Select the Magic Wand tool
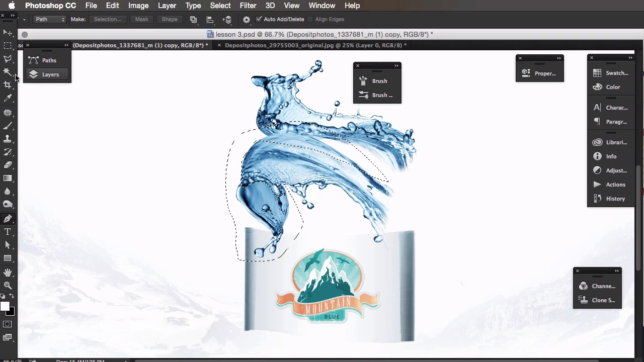 pos(8,72)
